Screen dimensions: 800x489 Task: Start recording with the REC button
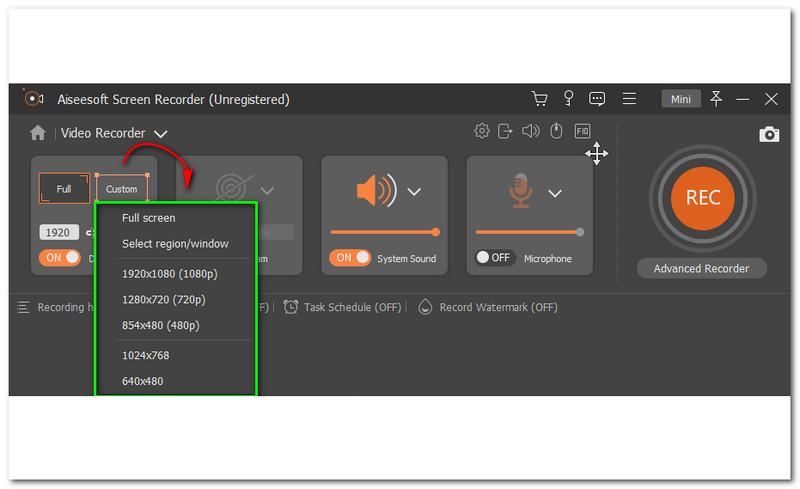[x=703, y=198]
